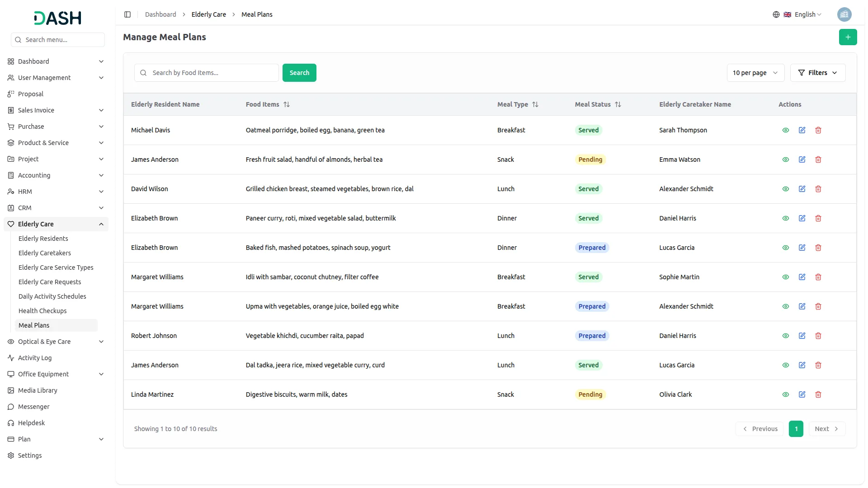Image resolution: width=868 pixels, height=488 pixels.
Task: Edit James Anderson snack meal plan
Action: 802,160
